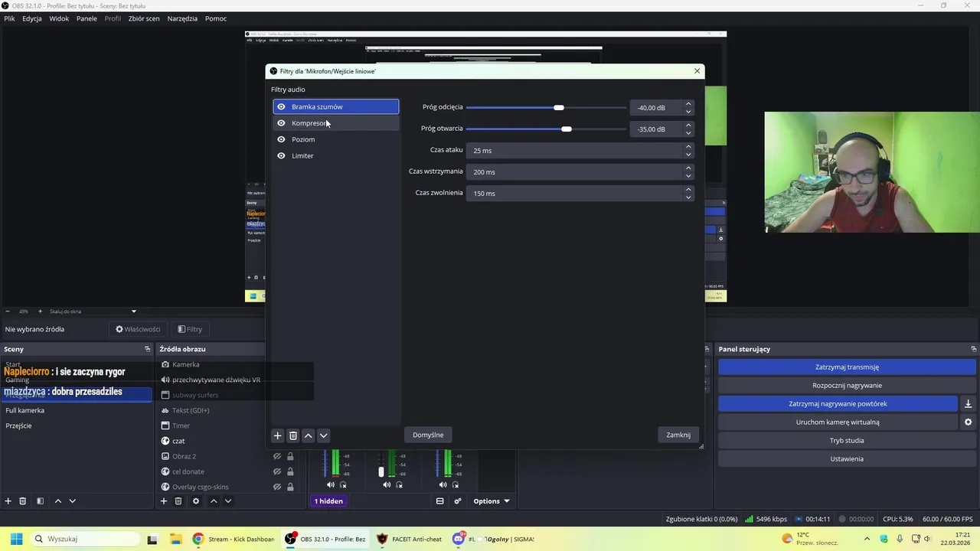Select the Full kamerka scene
Image resolution: width=980 pixels, height=551 pixels.
pyautogui.click(x=77, y=410)
